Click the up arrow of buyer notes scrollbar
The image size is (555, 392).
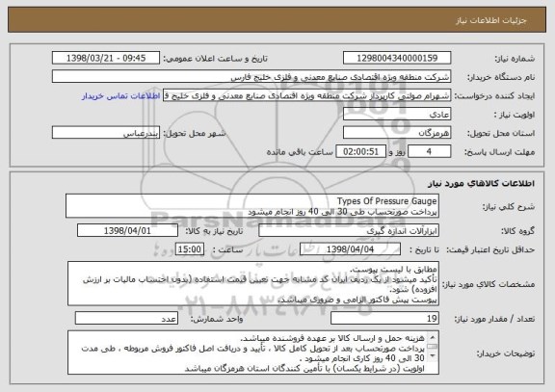(433, 336)
